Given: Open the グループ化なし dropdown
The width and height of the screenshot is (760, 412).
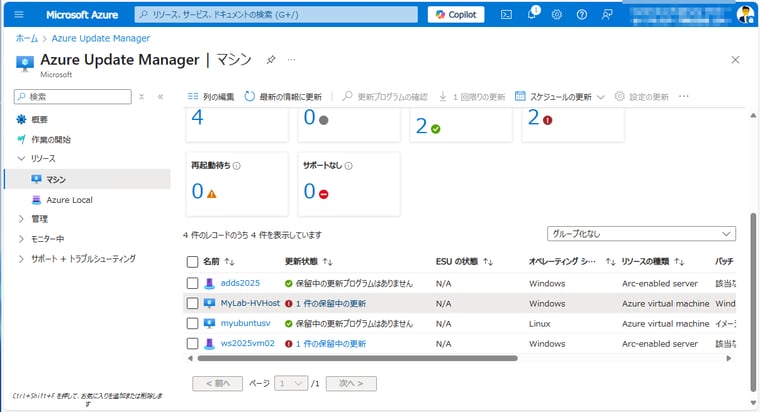Looking at the screenshot, I should point(641,234).
